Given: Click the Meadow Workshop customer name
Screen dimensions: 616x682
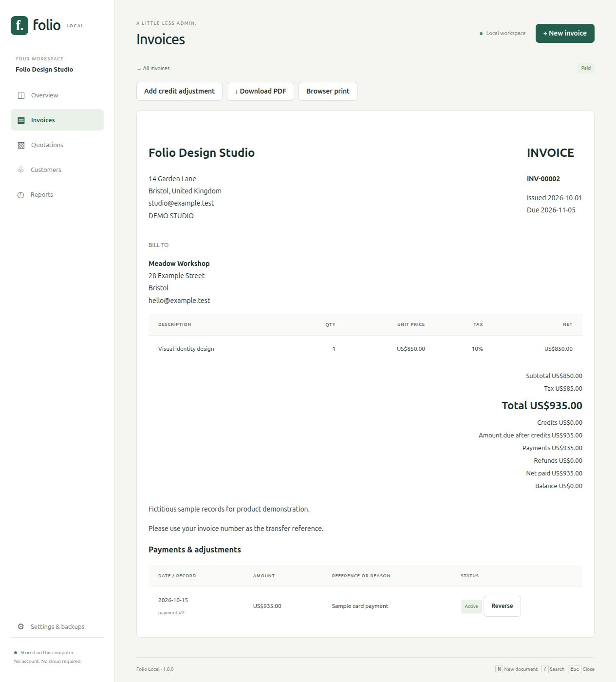Looking at the screenshot, I should 179,264.
